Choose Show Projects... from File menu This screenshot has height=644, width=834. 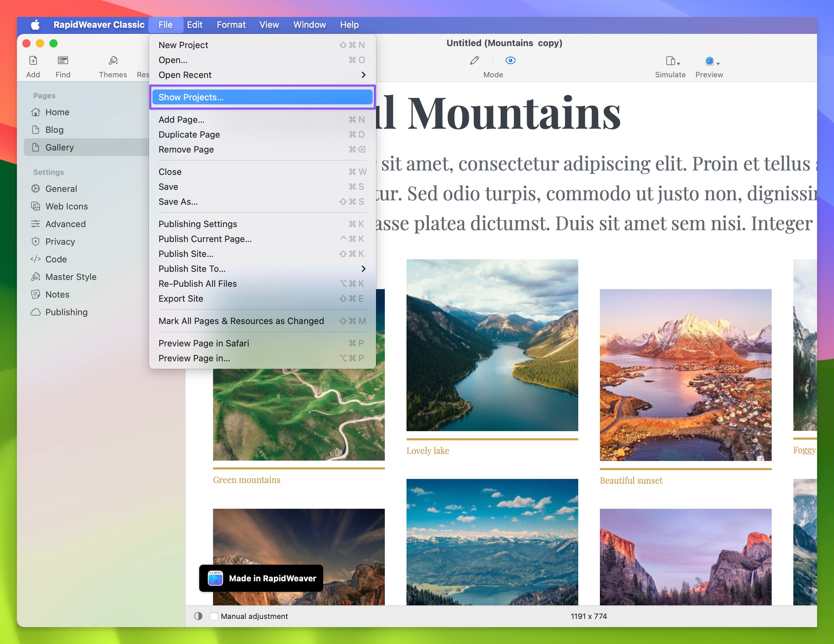[262, 97]
